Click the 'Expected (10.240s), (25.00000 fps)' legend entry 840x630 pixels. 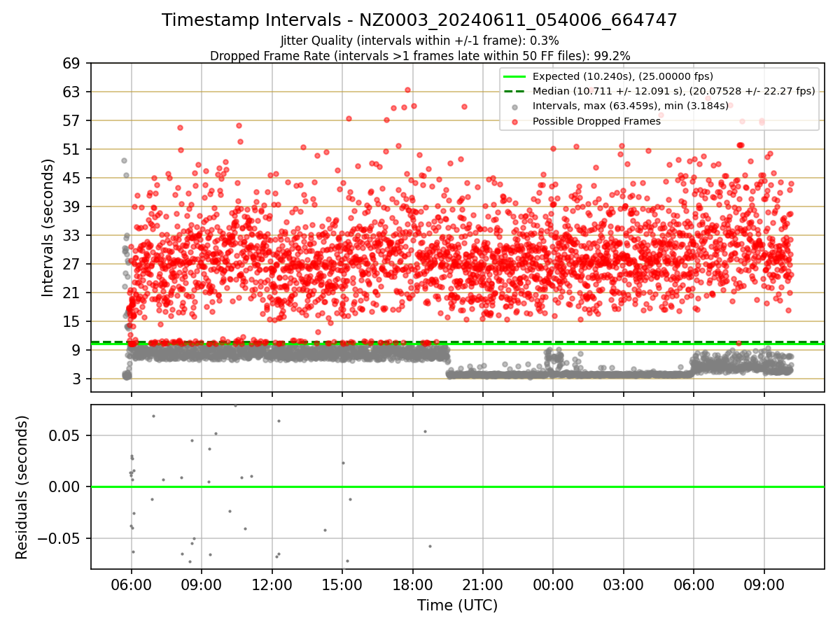pos(623,76)
